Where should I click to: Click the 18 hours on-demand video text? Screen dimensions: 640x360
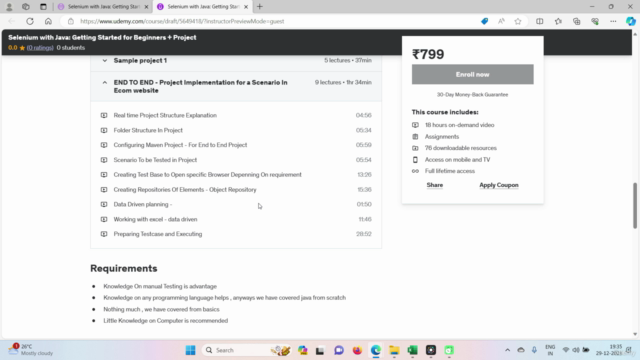459,125
